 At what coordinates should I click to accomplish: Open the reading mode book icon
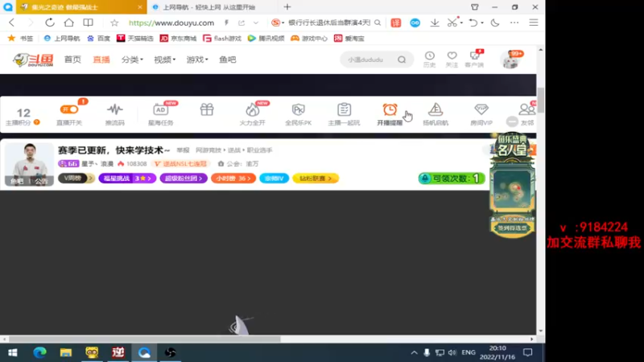[x=88, y=23]
